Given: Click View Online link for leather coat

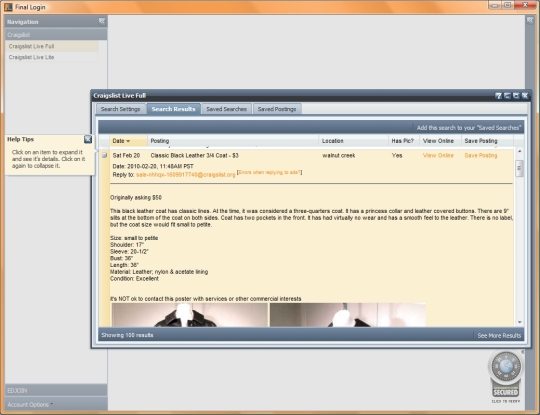Looking at the screenshot, I should (438, 156).
